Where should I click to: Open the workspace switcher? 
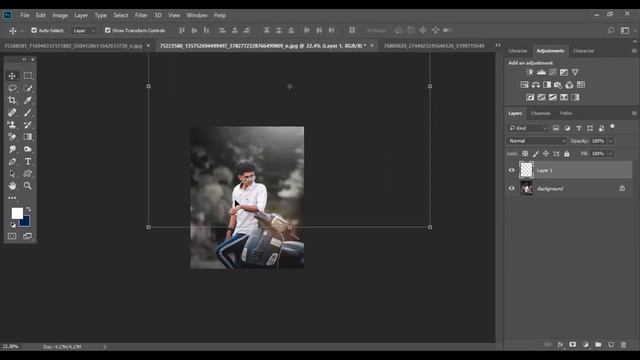625,30
